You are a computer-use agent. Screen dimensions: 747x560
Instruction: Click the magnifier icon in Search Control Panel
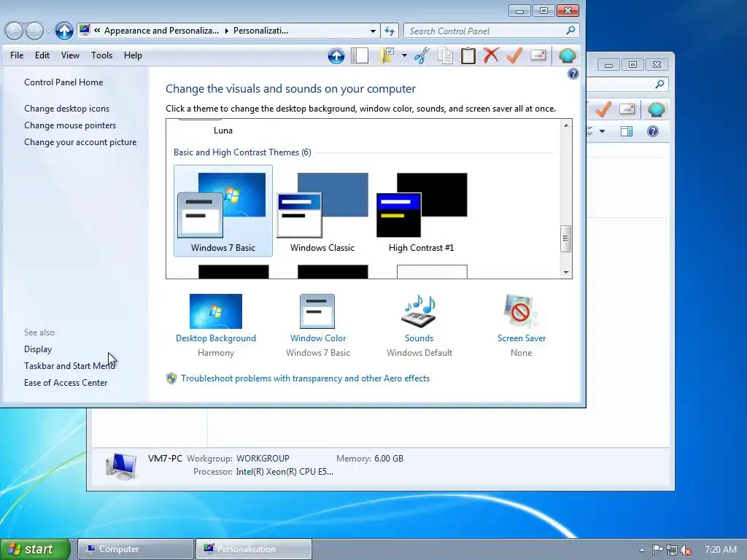(x=570, y=31)
